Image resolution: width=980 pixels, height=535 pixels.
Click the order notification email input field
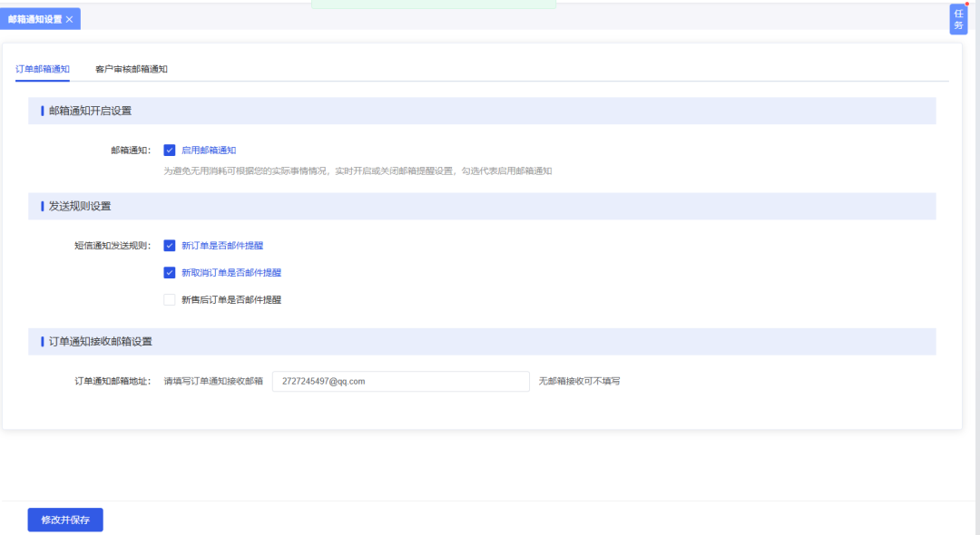coord(400,382)
